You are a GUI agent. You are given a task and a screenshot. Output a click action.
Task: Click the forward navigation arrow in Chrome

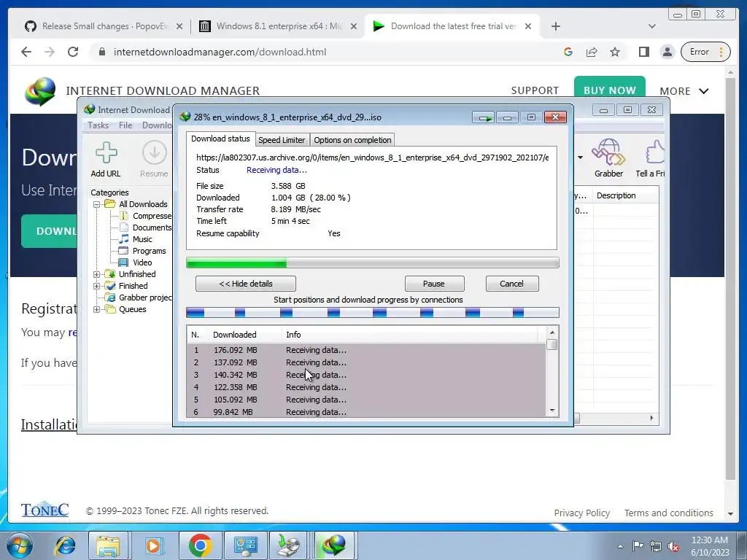pyautogui.click(x=50, y=52)
